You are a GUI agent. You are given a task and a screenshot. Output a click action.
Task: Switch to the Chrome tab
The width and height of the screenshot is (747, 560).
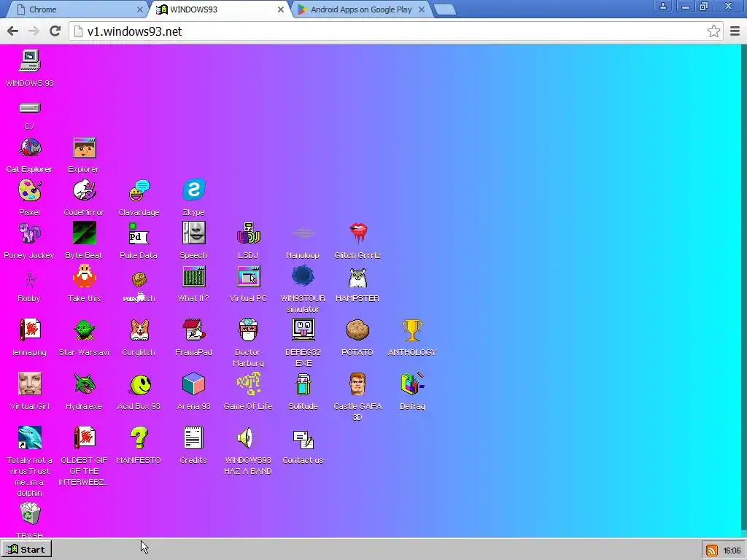[x=79, y=9]
